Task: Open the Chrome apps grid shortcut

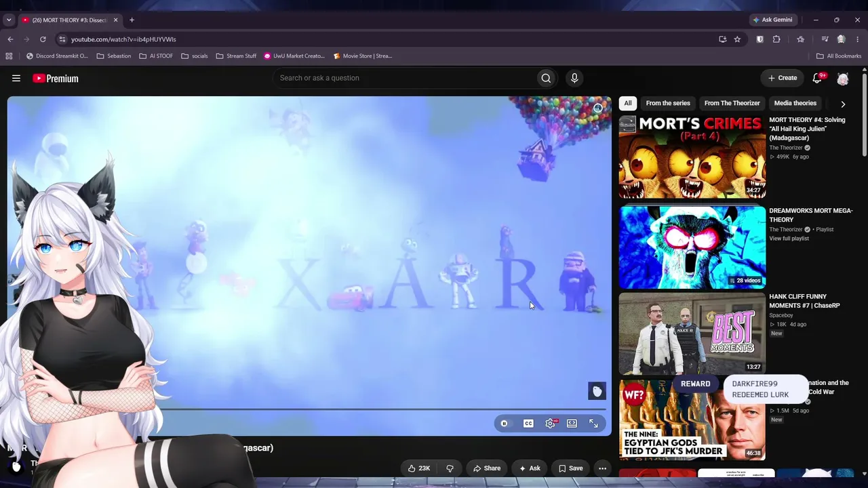Action: 9,56
